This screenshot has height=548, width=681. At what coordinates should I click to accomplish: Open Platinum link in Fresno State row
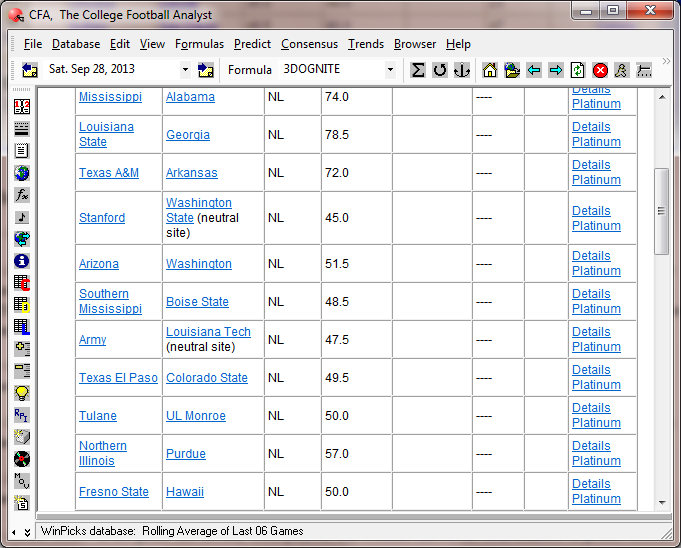point(596,499)
